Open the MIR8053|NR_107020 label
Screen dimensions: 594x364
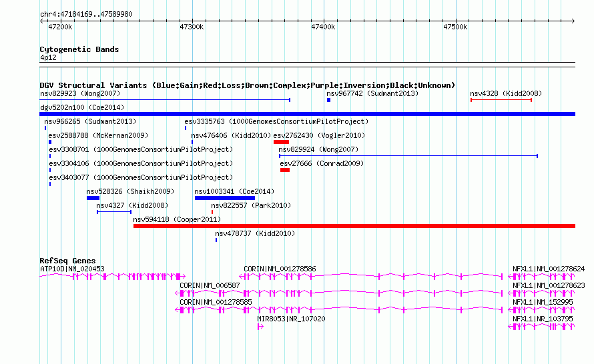291,319
